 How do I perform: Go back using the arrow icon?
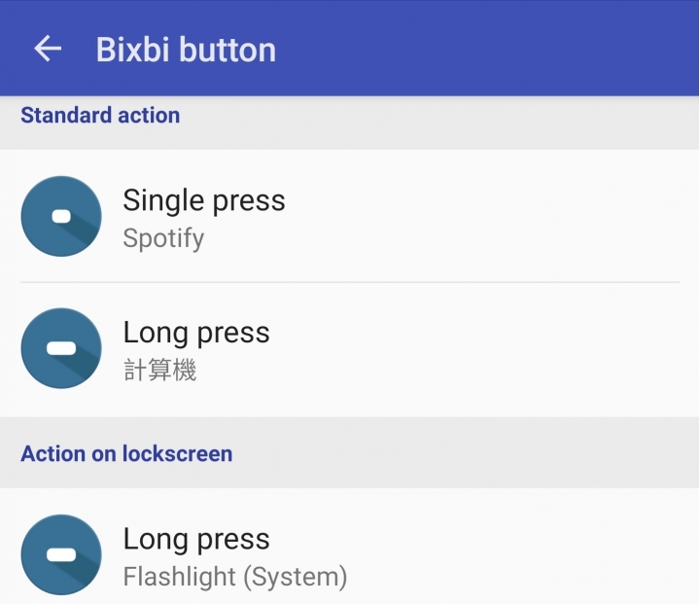48,49
